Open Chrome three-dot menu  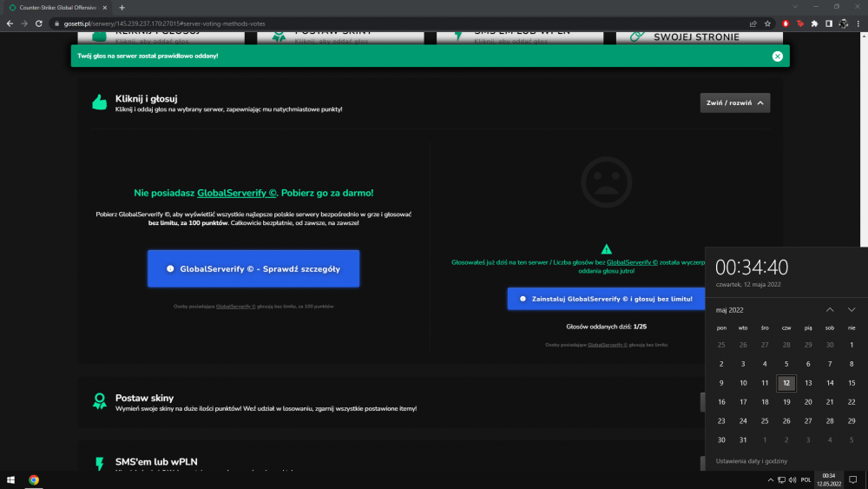[x=858, y=23]
